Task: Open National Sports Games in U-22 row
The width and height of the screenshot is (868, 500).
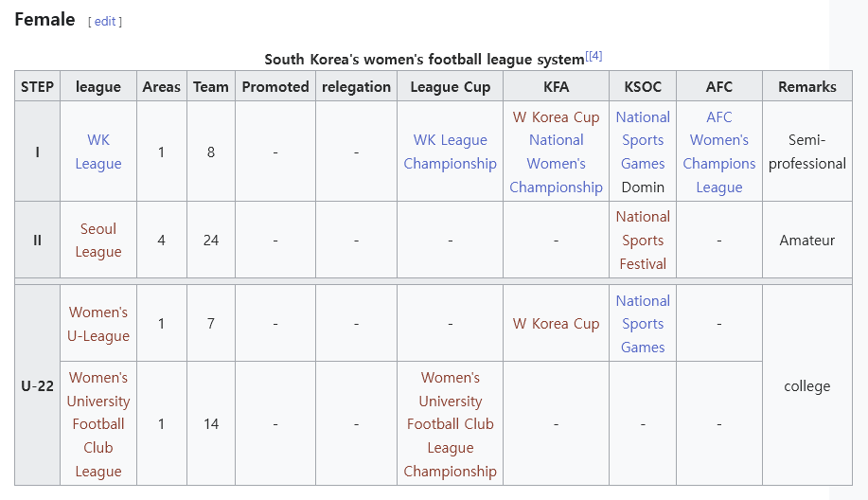Action: tap(643, 324)
